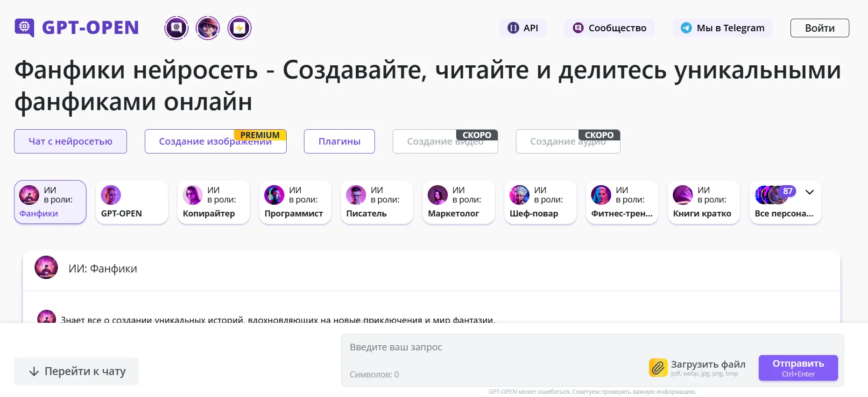Open the Все персонажи list card
The height and width of the screenshot is (397, 868).
[x=784, y=213]
